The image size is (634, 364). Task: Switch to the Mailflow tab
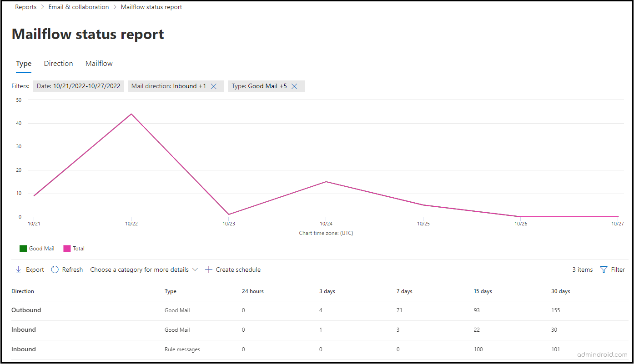tap(99, 63)
